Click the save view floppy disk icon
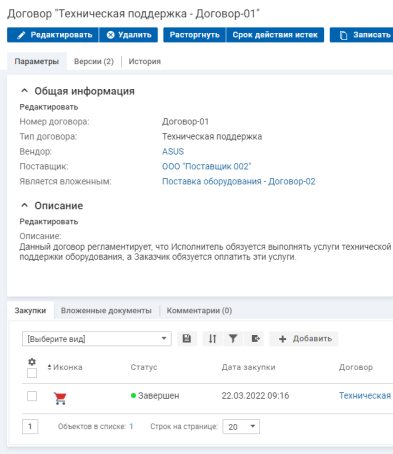The image size is (393, 454). click(x=187, y=339)
